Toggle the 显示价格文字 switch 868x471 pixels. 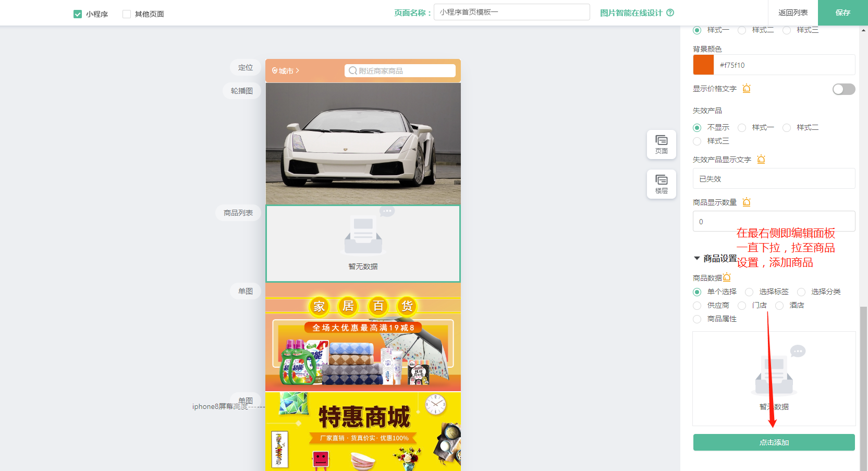click(843, 89)
